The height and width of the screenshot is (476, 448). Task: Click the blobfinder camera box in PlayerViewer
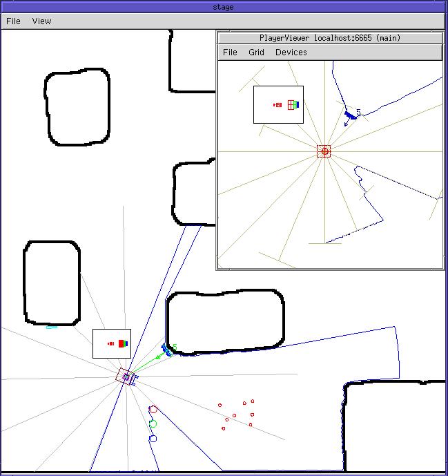tap(278, 105)
